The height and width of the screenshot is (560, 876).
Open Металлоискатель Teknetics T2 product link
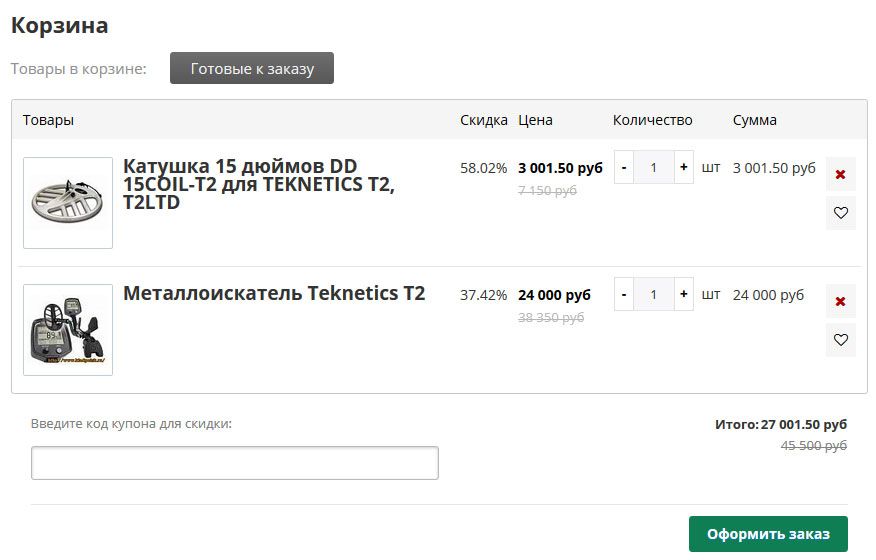tap(274, 293)
